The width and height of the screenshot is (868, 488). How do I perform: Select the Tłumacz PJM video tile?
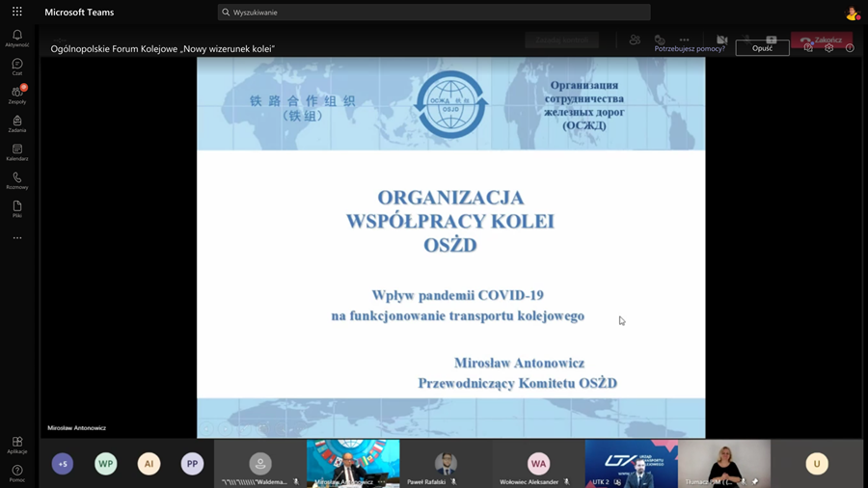[x=724, y=464]
